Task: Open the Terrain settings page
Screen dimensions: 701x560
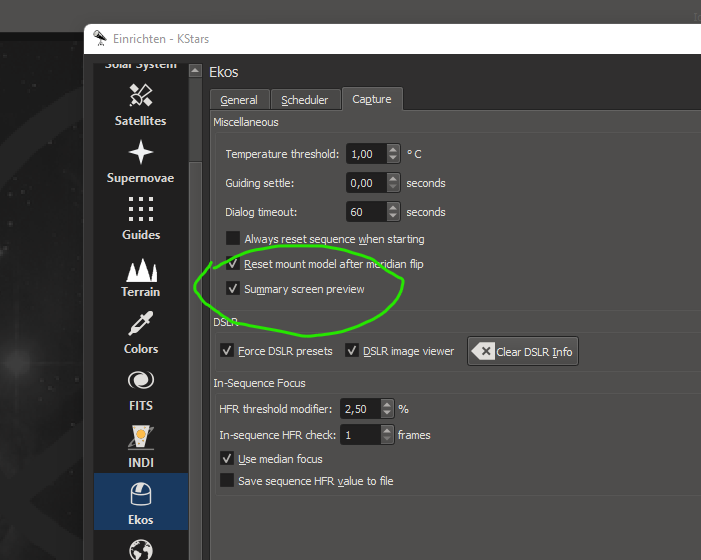Action: point(140,277)
